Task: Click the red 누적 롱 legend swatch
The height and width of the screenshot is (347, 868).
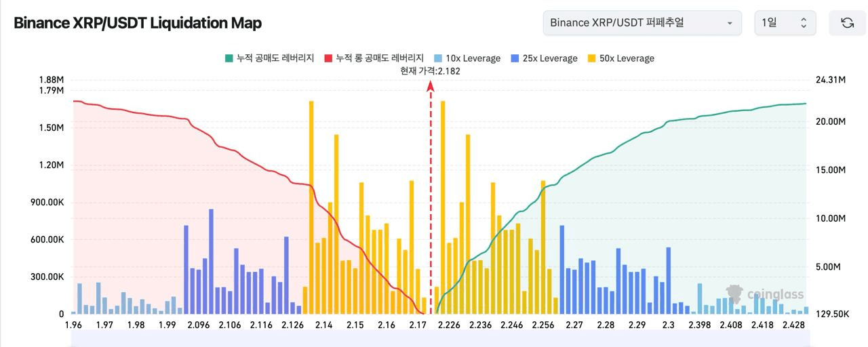Action: (x=328, y=58)
